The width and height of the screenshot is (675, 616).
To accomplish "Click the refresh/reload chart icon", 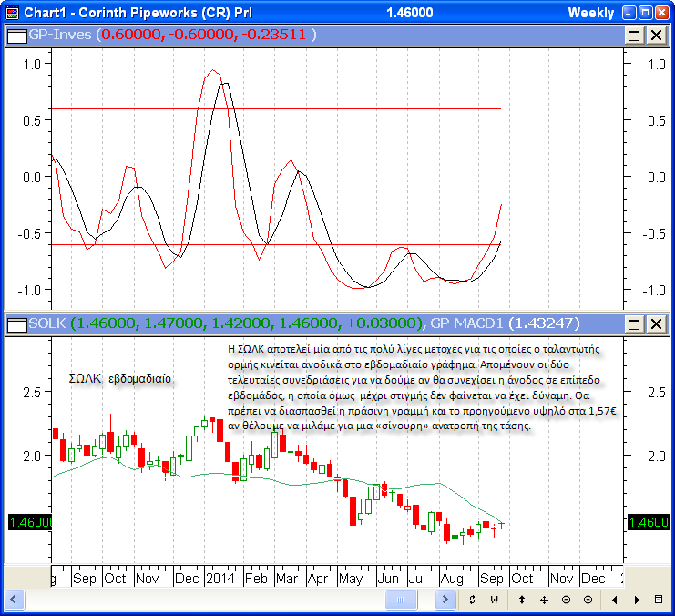I will [x=472, y=600].
